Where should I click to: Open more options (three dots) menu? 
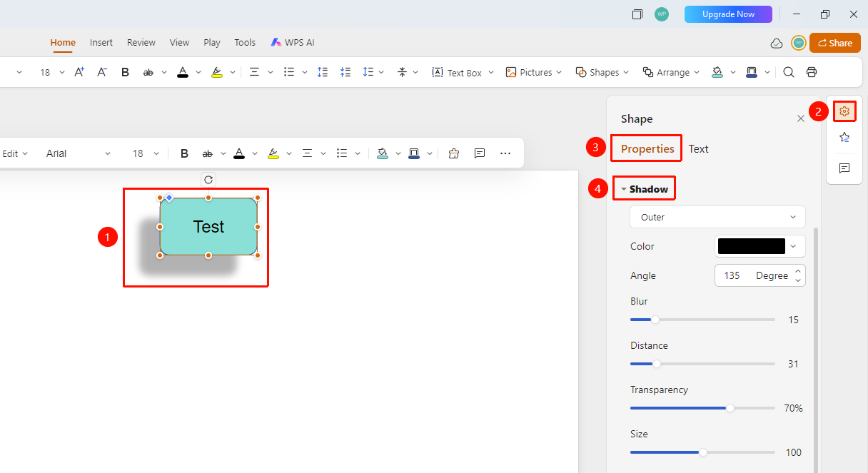click(505, 153)
